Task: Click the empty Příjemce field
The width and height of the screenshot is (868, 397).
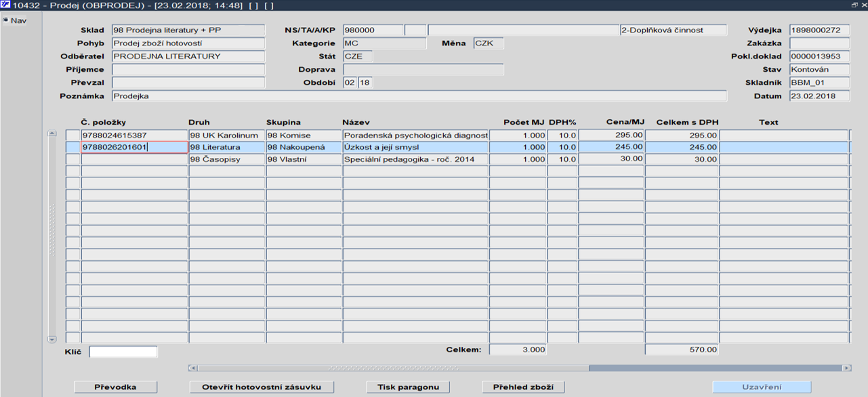Action: (188, 69)
